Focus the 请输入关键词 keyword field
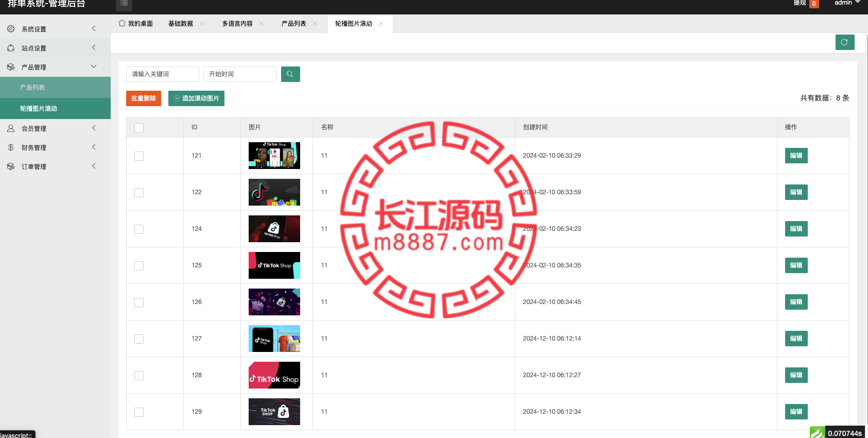 [163, 74]
